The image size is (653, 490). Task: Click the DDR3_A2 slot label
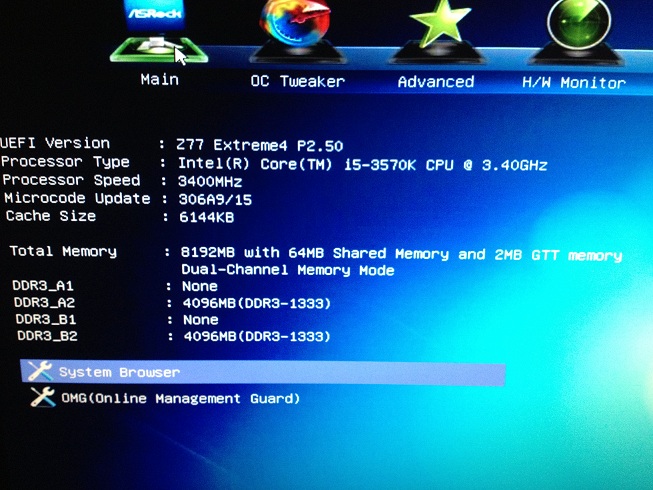click(45, 302)
